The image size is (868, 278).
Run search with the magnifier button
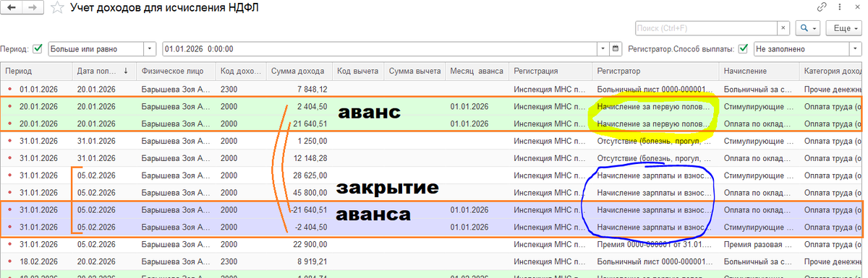coord(807,27)
